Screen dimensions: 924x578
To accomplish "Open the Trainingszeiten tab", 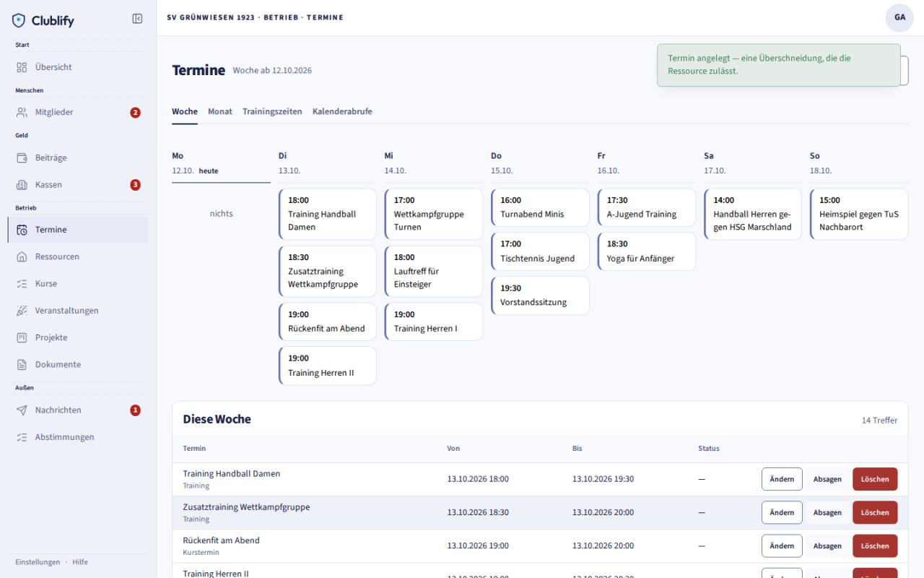I will tap(272, 111).
